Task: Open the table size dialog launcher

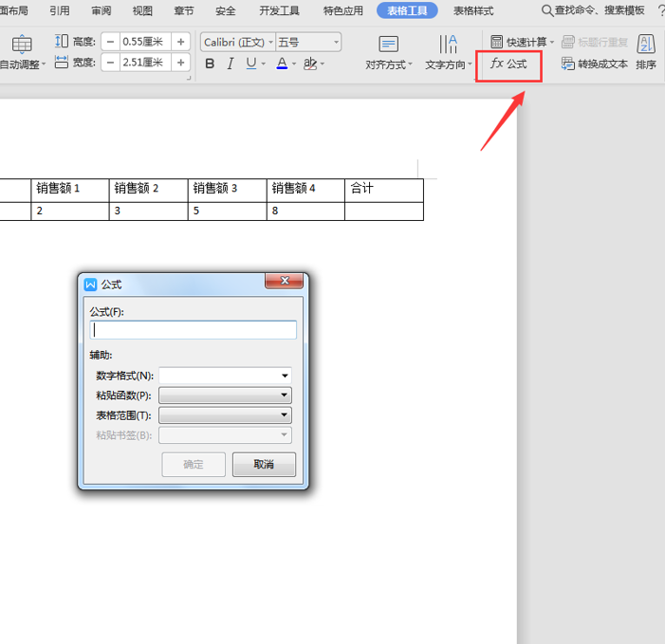Action: coord(189,78)
